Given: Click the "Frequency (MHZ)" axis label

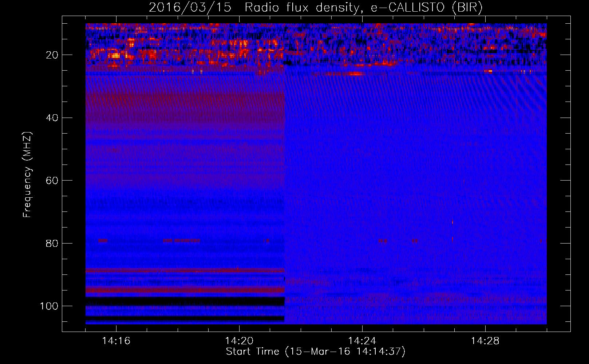Looking at the screenshot, I should pyautogui.click(x=27, y=175).
